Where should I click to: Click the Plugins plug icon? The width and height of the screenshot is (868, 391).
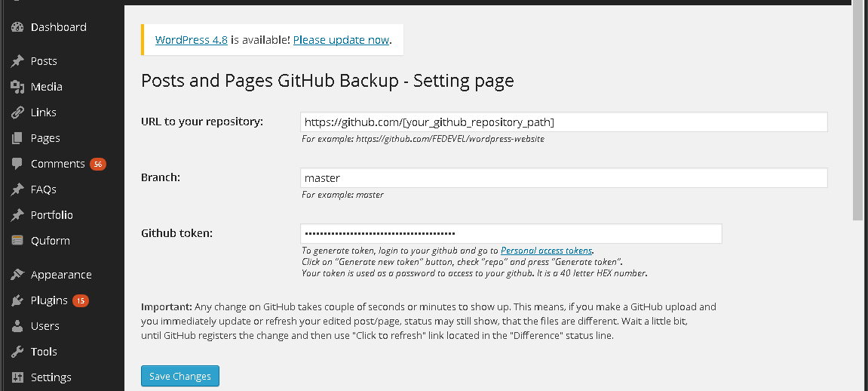17,300
